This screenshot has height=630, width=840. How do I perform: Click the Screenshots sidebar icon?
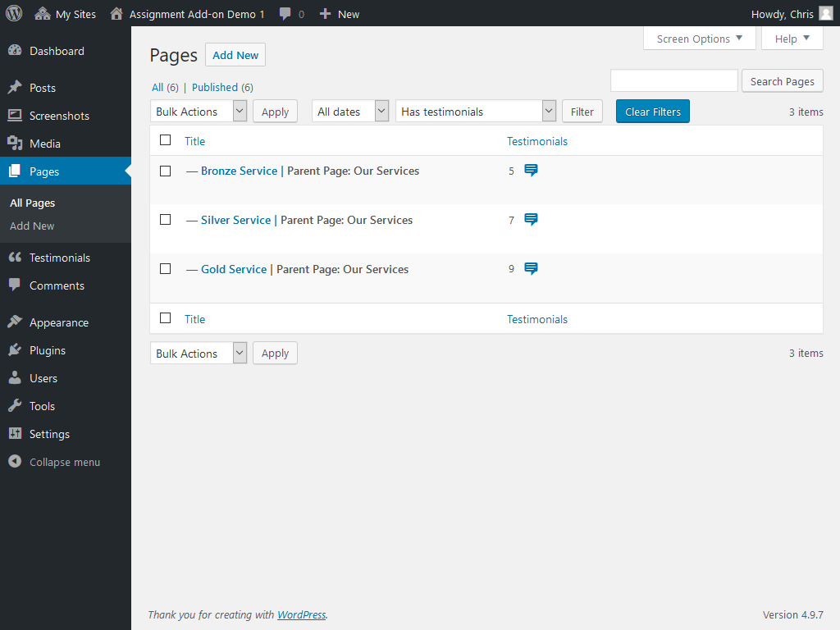[15, 115]
